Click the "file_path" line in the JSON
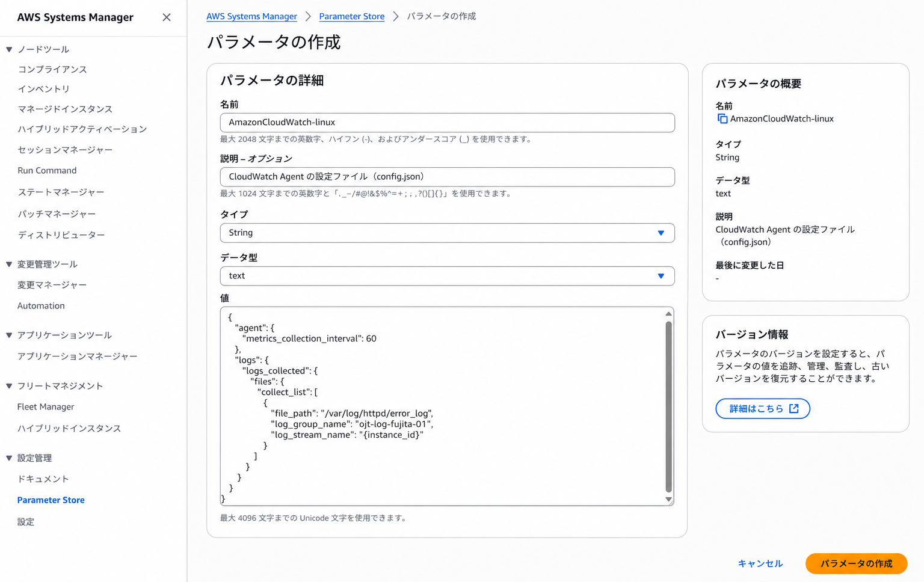 point(352,414)
